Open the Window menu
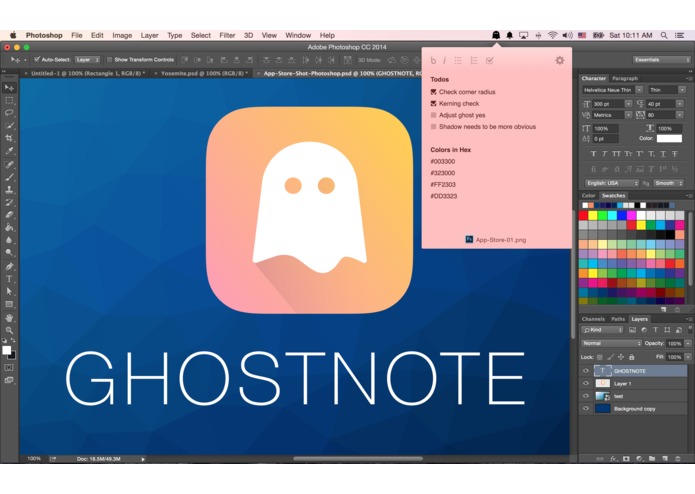The width and height of the screenshot is (695, 494). [298, 35]
